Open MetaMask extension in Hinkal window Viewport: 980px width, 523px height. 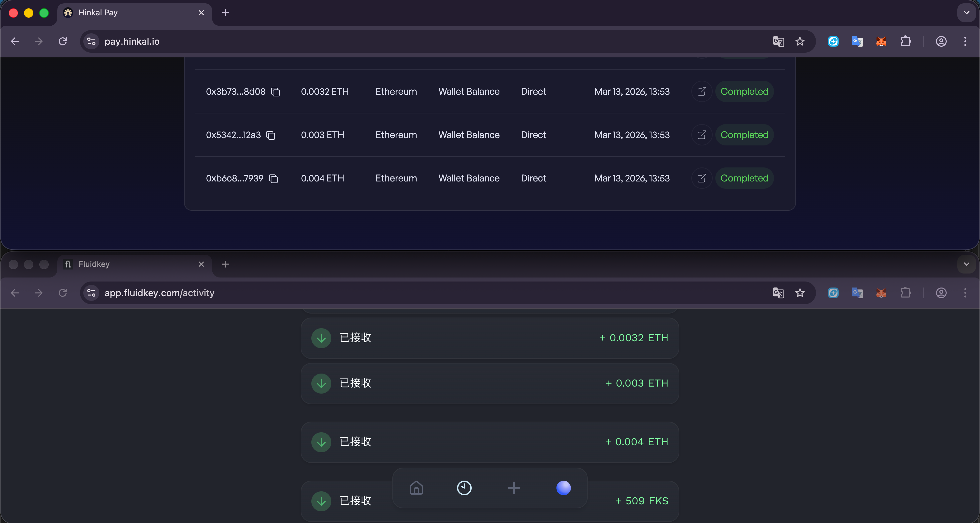pyautogui.click(x=881, y=41)
